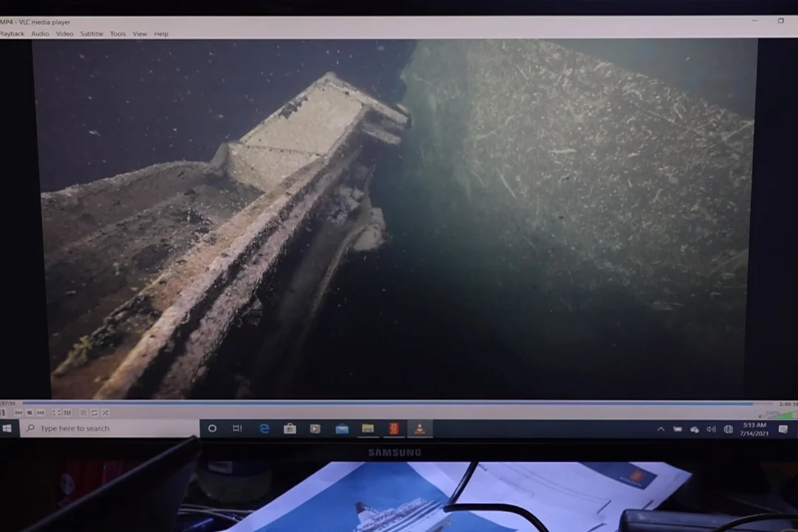The width and height of the screenshot is (798, 532).
Task: Expand the Tools menu
Action: [x=117, y=34]
